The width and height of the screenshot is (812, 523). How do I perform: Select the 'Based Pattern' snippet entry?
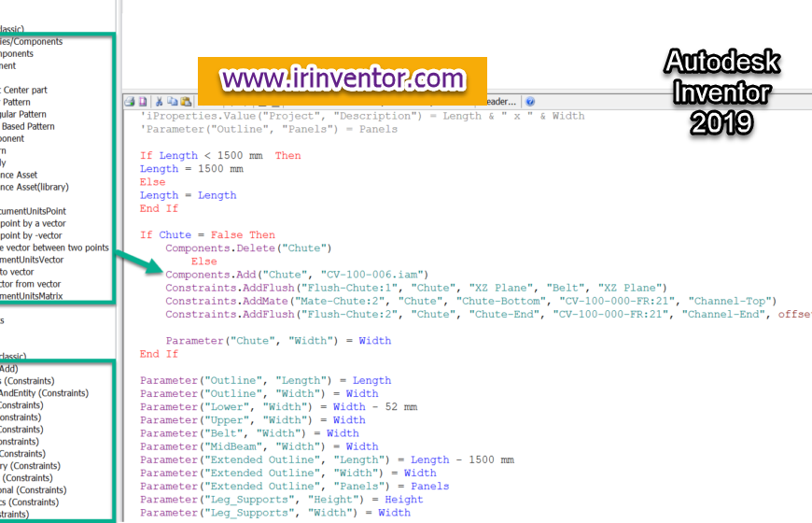point(27,126)
